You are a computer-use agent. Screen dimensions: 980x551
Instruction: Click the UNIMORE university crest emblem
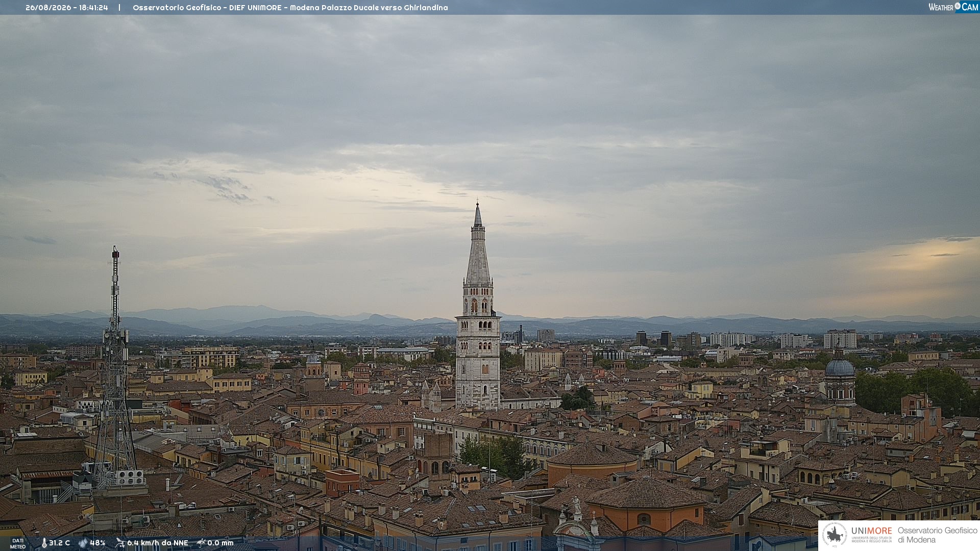tap(835, 535)
